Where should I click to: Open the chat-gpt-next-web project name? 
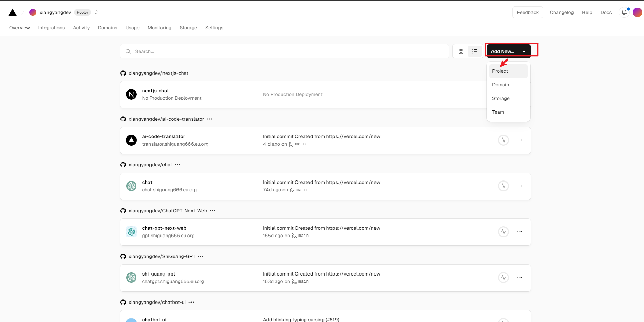pyautogui.click(x=164, y=228)
